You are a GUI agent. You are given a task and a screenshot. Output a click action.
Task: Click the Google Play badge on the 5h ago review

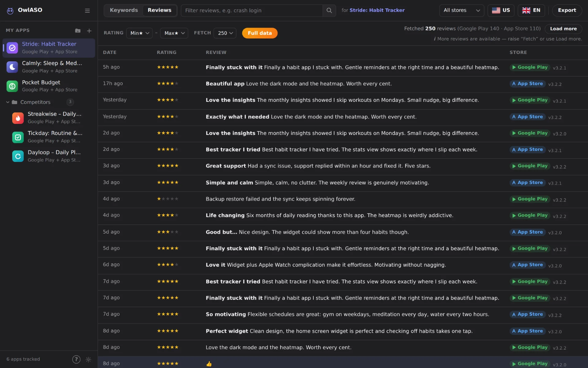[x=530, y=67]
